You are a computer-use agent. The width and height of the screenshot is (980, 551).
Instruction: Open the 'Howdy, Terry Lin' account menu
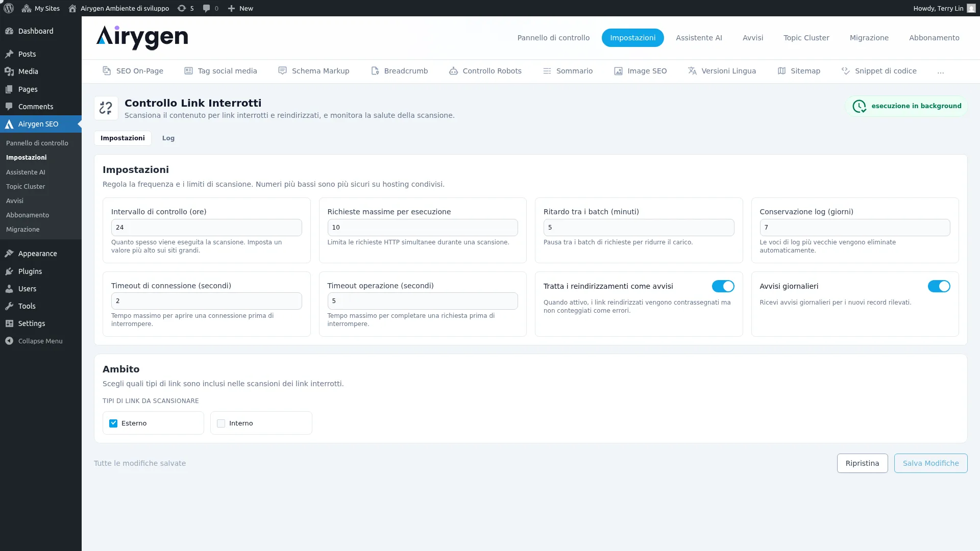(944, 8)
